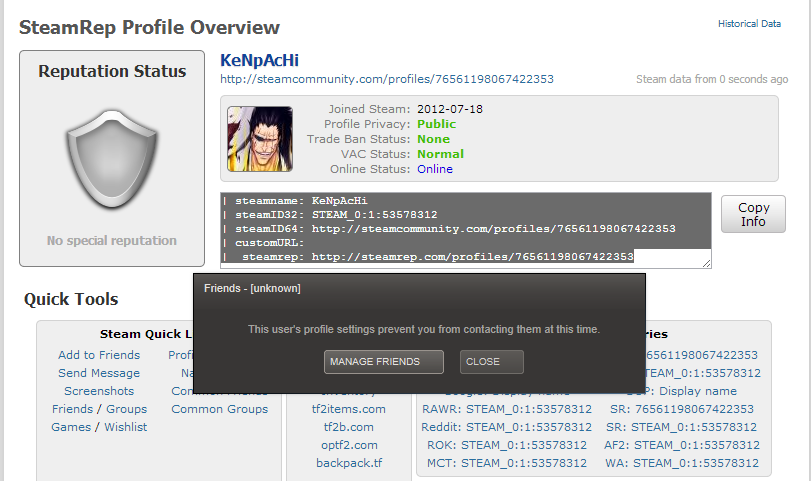Click inside the profile info text box

465,229
